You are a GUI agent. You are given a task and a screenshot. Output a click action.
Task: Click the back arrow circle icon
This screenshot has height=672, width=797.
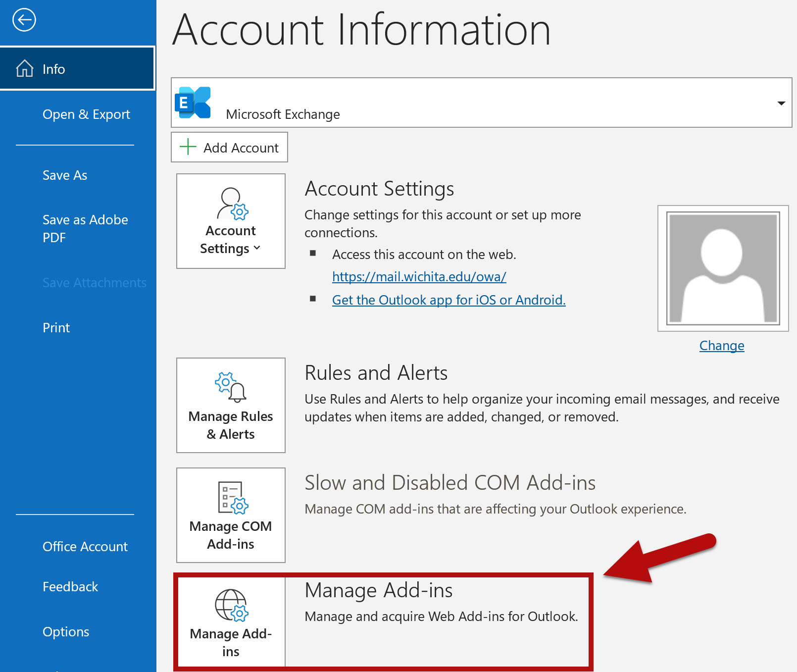pyautogui.click(x=24, y=20)
